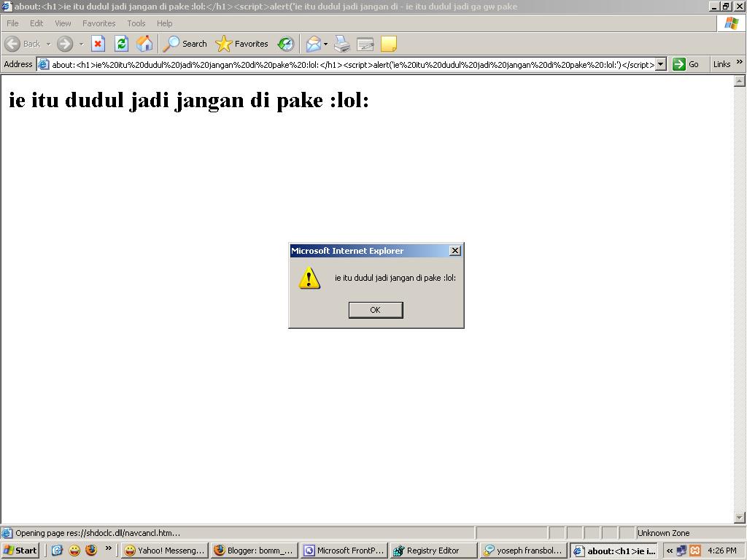This screenshot has height=560, width=747.
Task: Open the Back history dropdown arrow
Action: point(48,44)
